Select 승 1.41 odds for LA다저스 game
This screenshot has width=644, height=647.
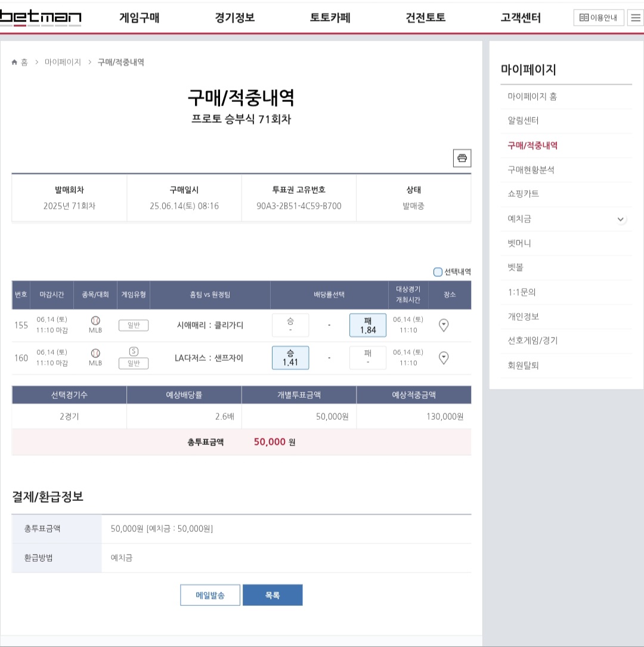pyautogui.click(x=290, y=358)
